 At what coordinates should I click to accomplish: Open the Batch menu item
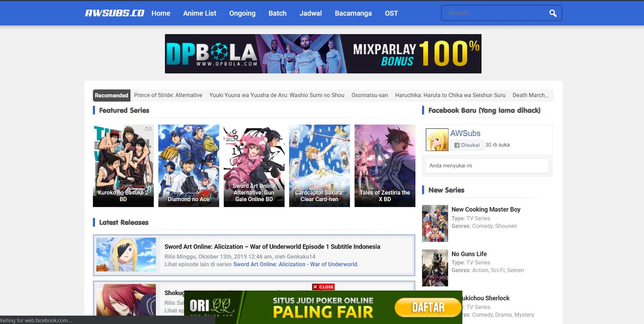point(277,13)
